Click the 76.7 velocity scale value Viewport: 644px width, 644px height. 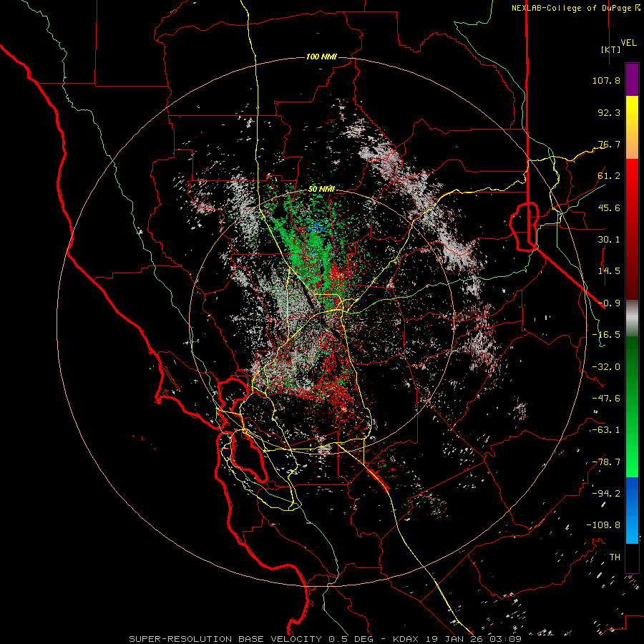(609, 144)
